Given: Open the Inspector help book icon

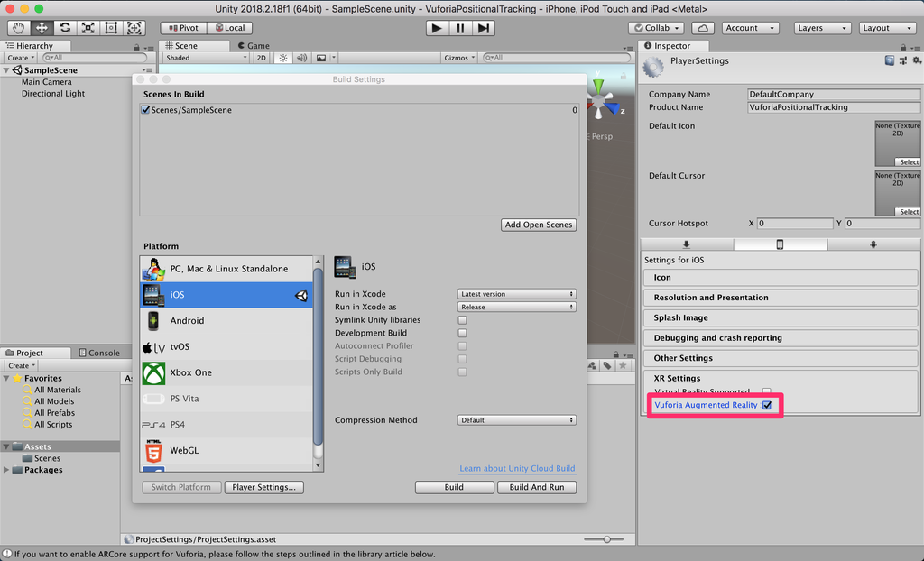Looking at the screenshot, I should (889, 60).
